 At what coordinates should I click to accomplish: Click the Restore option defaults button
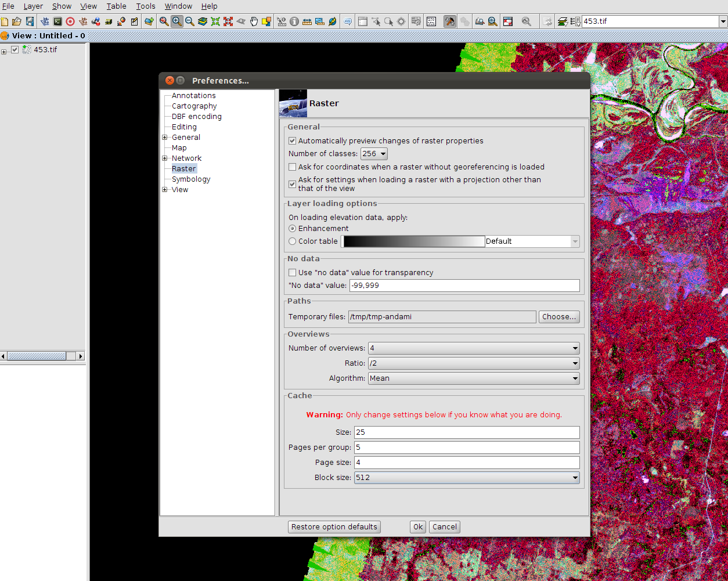[x=334, y=526]
